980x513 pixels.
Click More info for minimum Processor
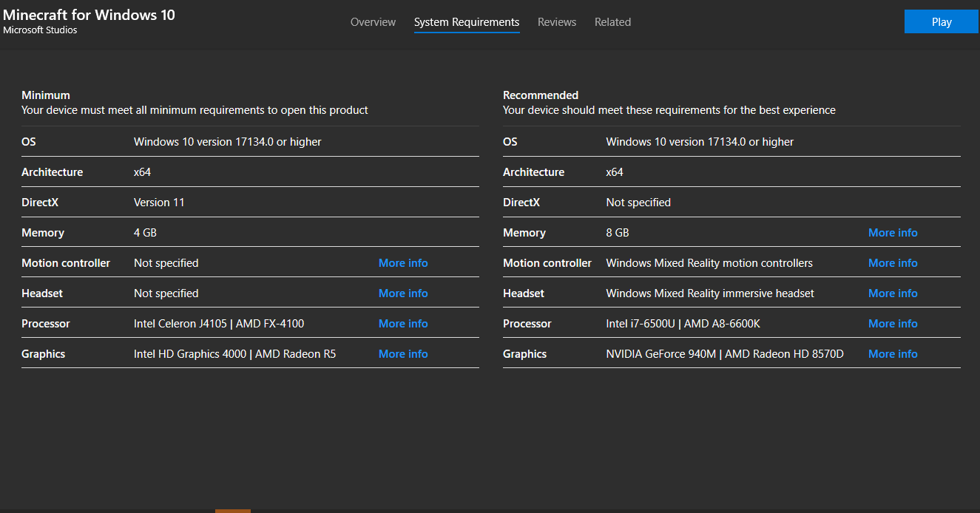(x=403, y=324)
